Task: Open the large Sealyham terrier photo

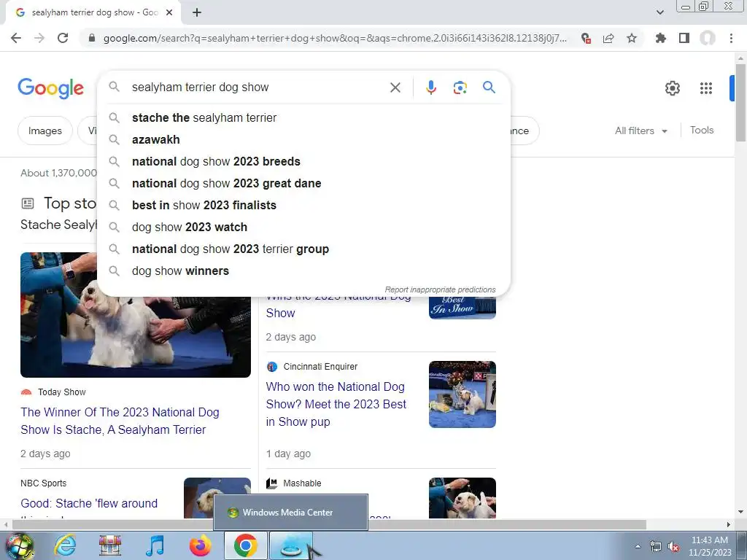Action: [x=136, y=337]
